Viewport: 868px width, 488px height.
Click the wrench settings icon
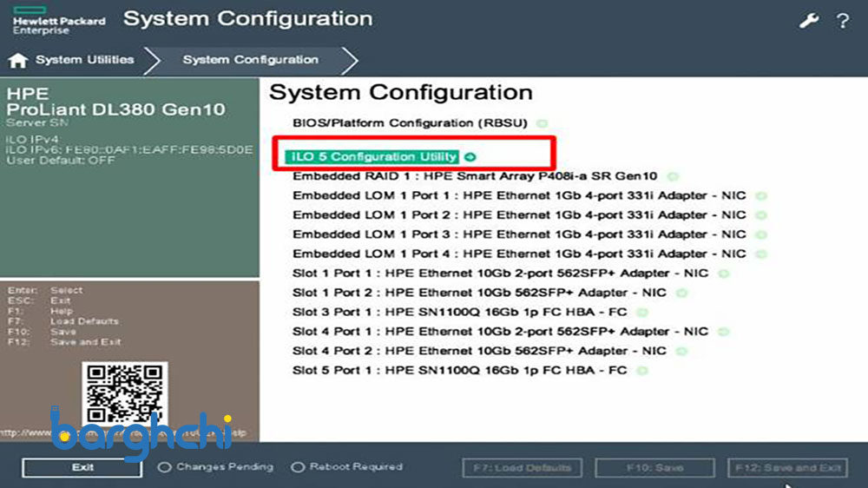click(x=809, y=20)
